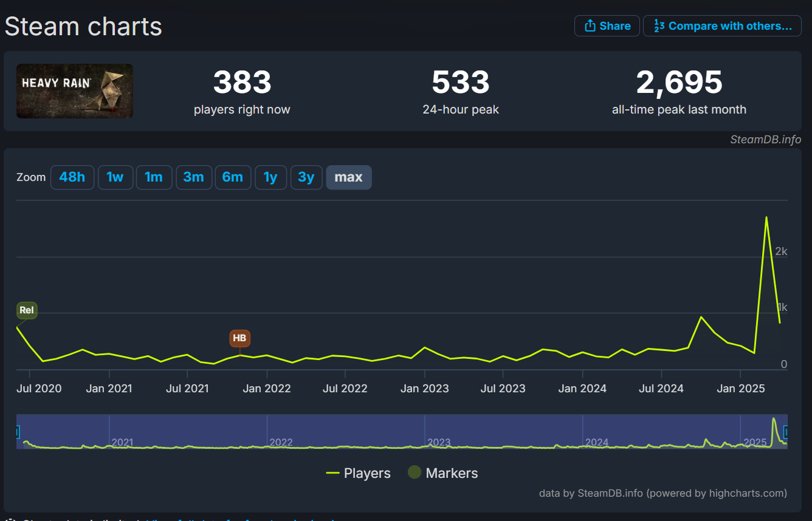The height and width of the screenshot is (521, 812).
Task: Open the Heavy Rain game thumbnail
Action: click(75, 91)
